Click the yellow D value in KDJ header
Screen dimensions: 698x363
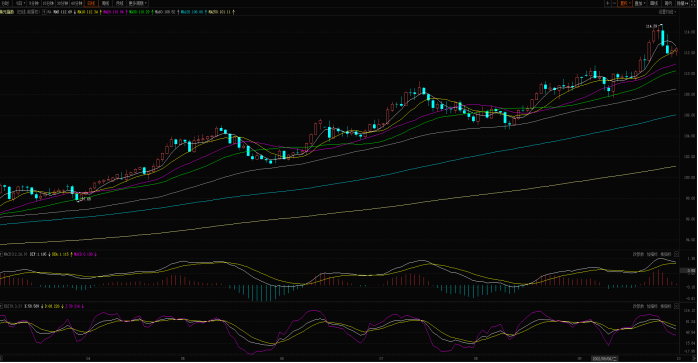click(x=52, y=306)
